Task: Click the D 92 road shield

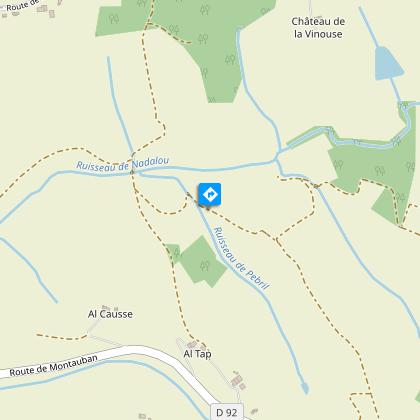Action: pos(227,412)
